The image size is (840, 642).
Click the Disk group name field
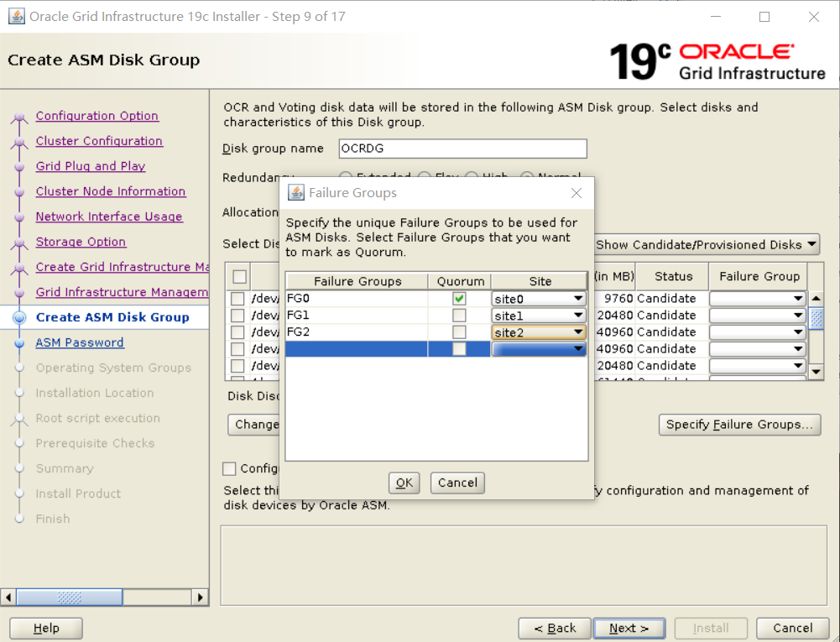click(463, 149)
